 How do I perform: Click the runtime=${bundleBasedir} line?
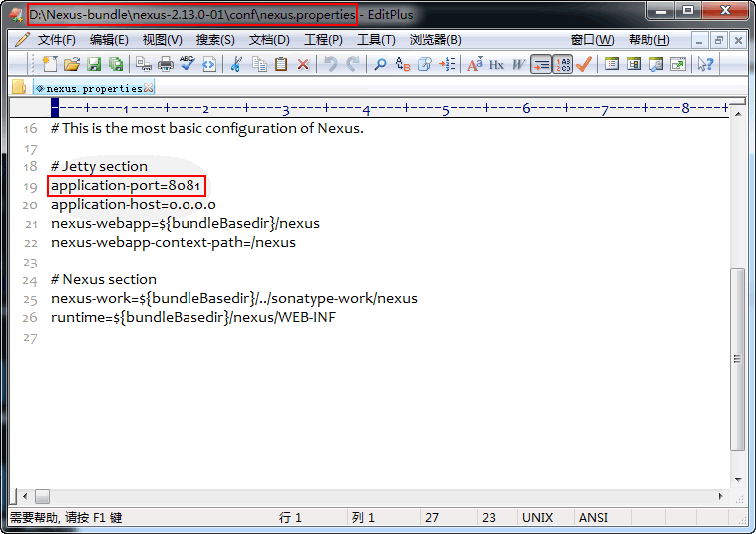pyautogui.click(x=193, y=317)
